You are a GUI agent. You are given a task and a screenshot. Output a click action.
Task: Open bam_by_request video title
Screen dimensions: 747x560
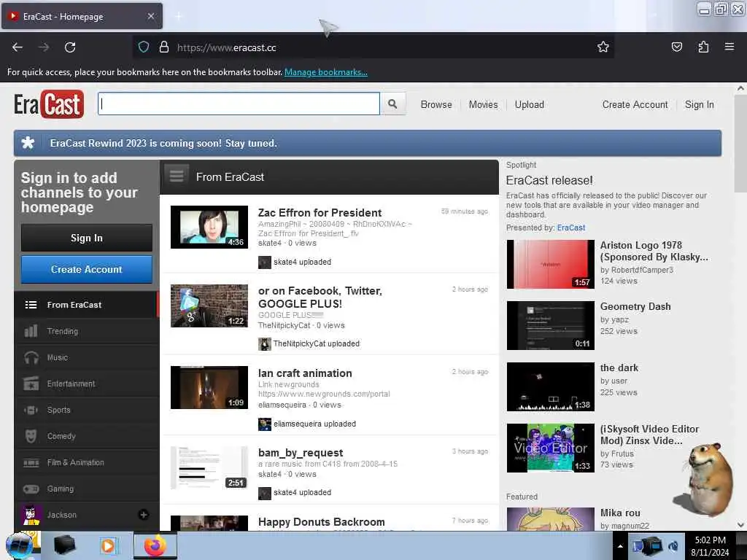[301, 452]
